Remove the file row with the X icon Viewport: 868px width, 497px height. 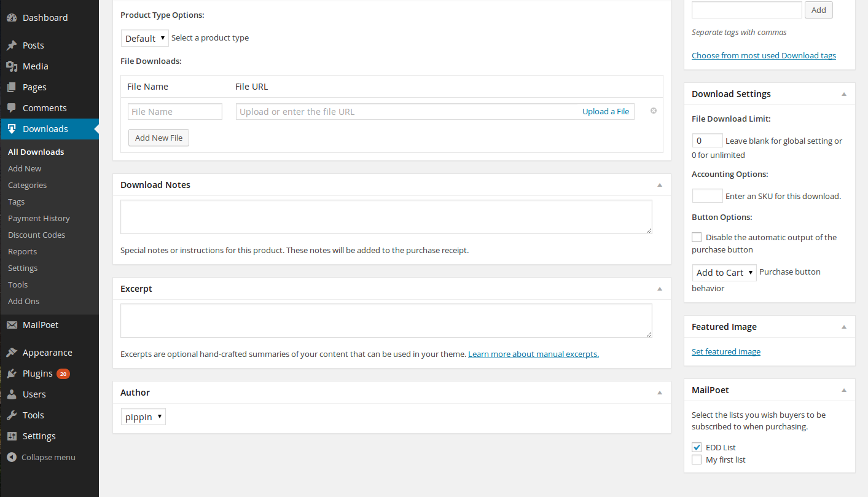click(x=653, y=111)
